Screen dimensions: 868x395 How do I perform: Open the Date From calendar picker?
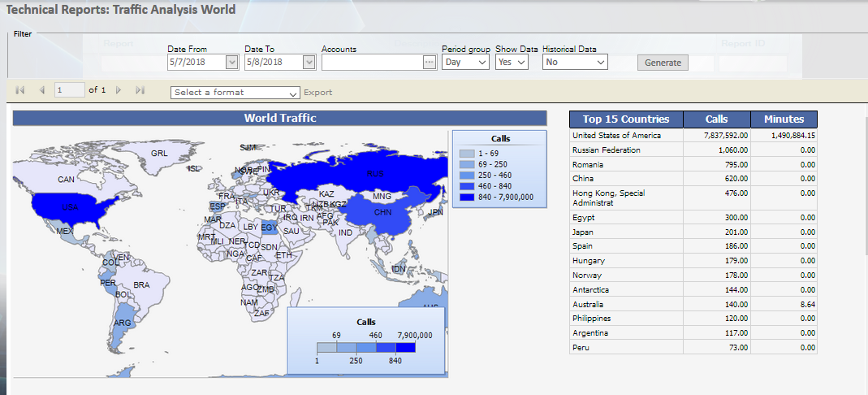coord(231,62)
